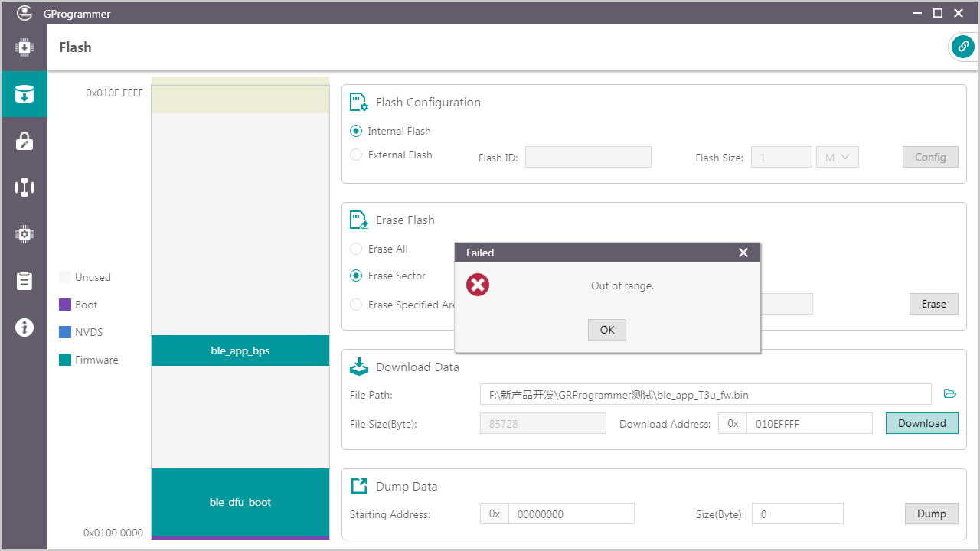Open the firmware chip download sidebar icon

point(24,47)
